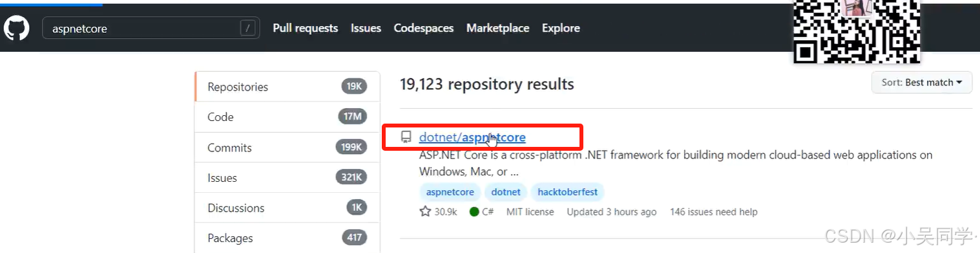Click the 321K count badge on Issues

click(351, 178)
